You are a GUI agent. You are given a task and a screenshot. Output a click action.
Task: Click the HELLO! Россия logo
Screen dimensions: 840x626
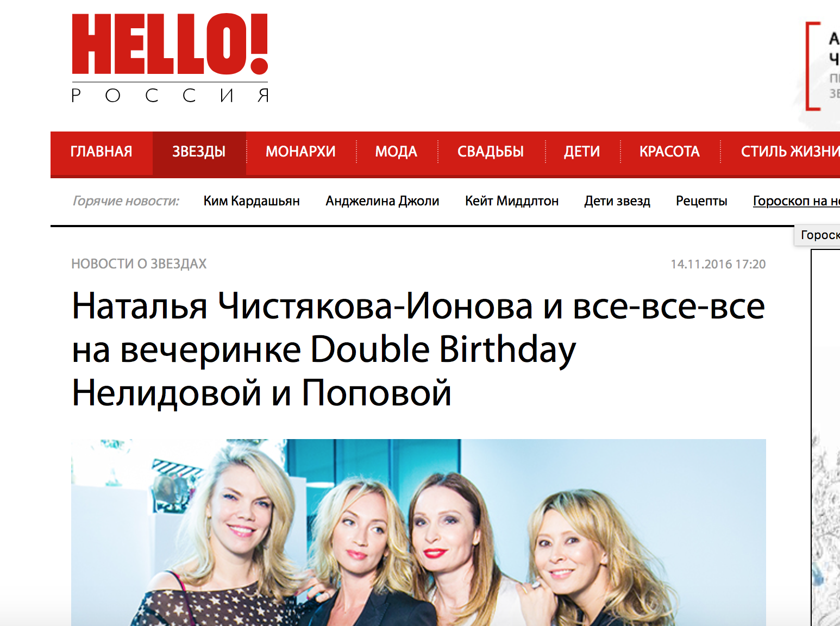[170, 58]
